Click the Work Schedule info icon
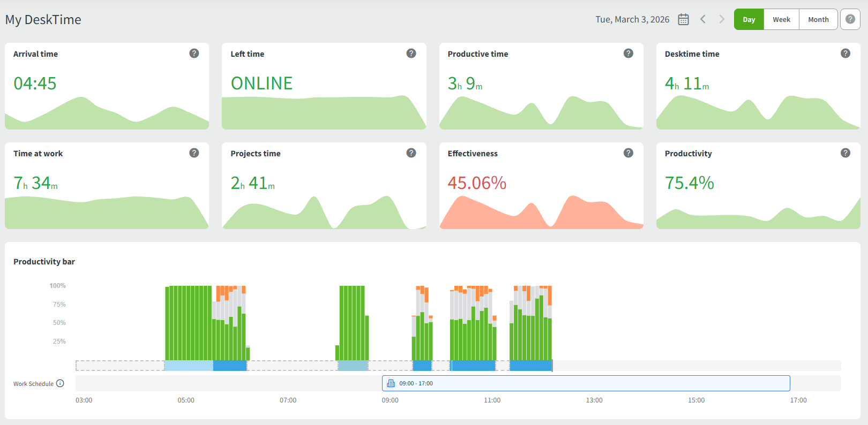 pyautogui.click(x=60, y=383)
